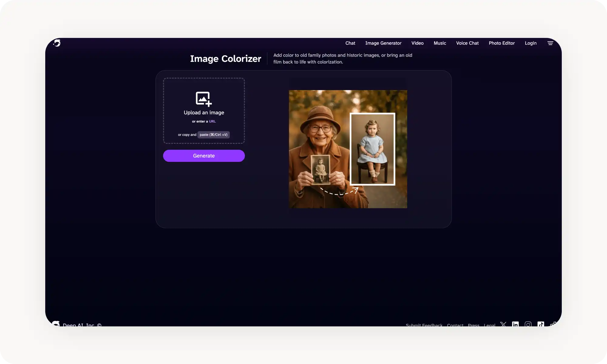The image size is (607, 364).
Task: Open Image Generator nav item
Action: [x=383, y=43]
